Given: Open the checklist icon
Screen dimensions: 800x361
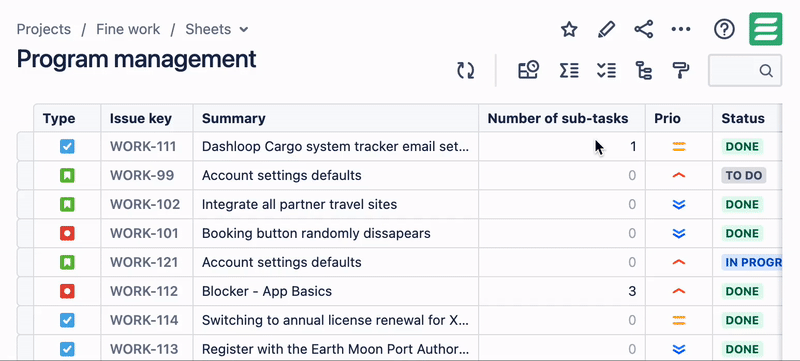Looking at the screenshot, I should click(606, 70).
